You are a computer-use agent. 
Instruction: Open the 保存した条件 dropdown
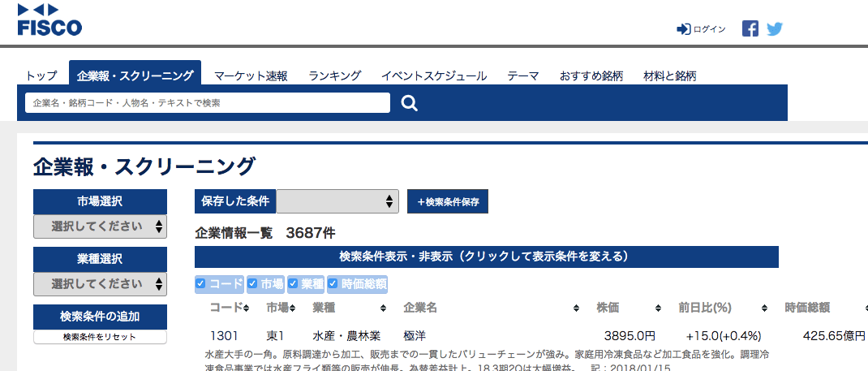(x=337, y=201)
